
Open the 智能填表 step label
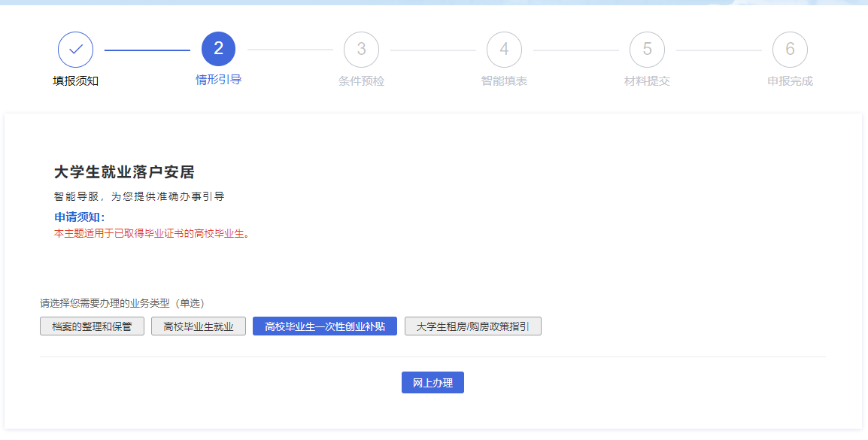504,81
